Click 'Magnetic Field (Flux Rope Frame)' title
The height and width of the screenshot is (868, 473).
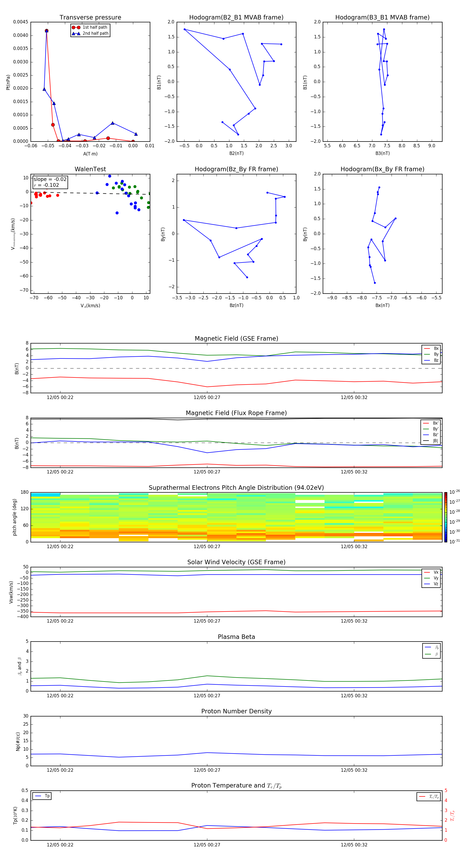point(236,413)
